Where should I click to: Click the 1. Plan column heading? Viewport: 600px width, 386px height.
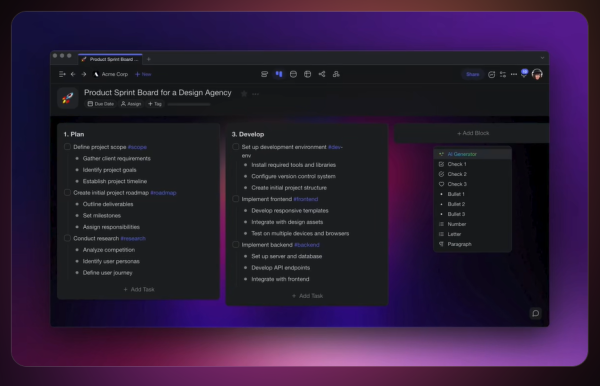74,134
